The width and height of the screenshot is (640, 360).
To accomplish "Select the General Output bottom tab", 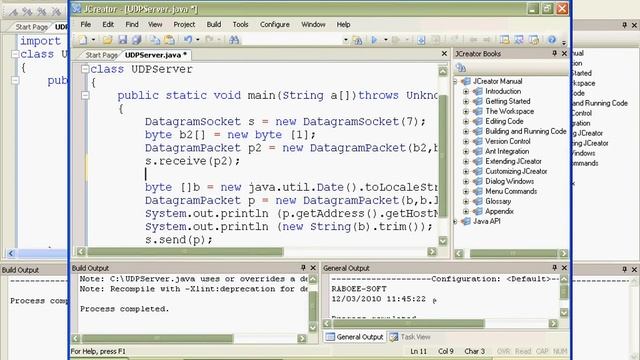I will [x=355, y=337].
